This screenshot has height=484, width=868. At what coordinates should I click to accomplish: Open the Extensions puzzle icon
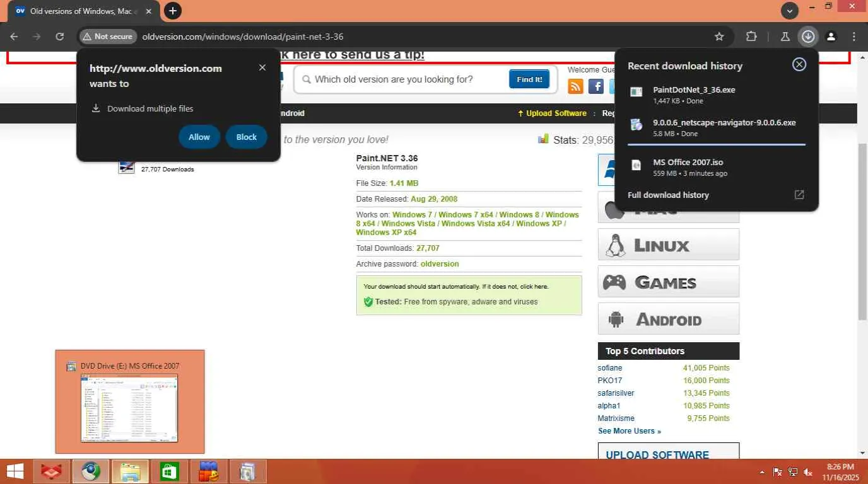(x=751, y=37)
